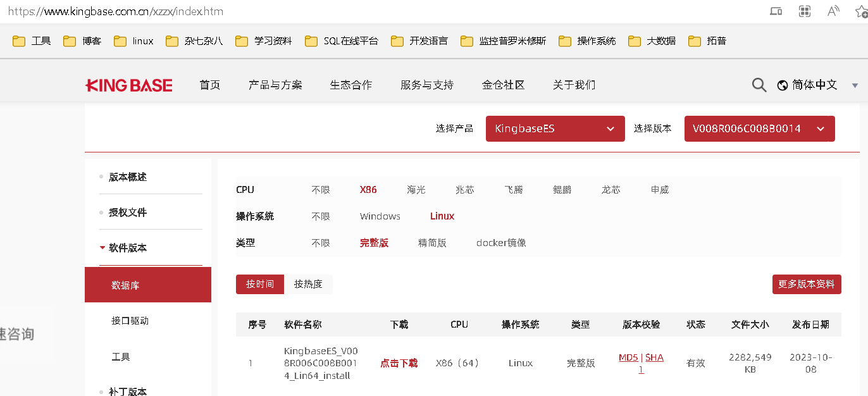868x396 pixels.
Task: Open the 大数据 bookmark folder
Action: (x=652, y=41)
